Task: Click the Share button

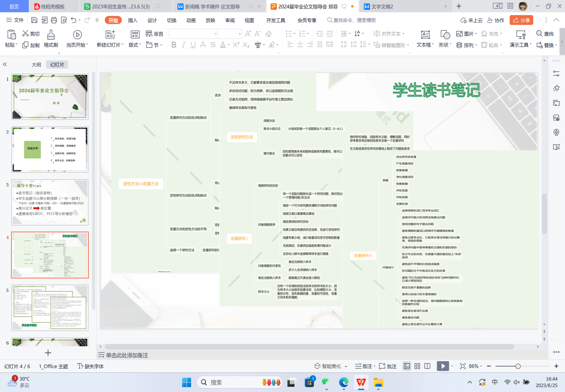Action: pos(521,20)
